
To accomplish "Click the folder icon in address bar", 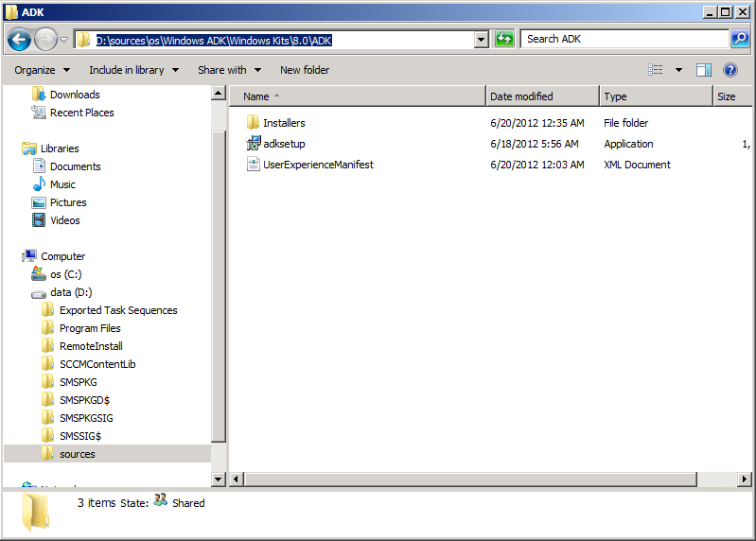I will [x=83, y=40].
